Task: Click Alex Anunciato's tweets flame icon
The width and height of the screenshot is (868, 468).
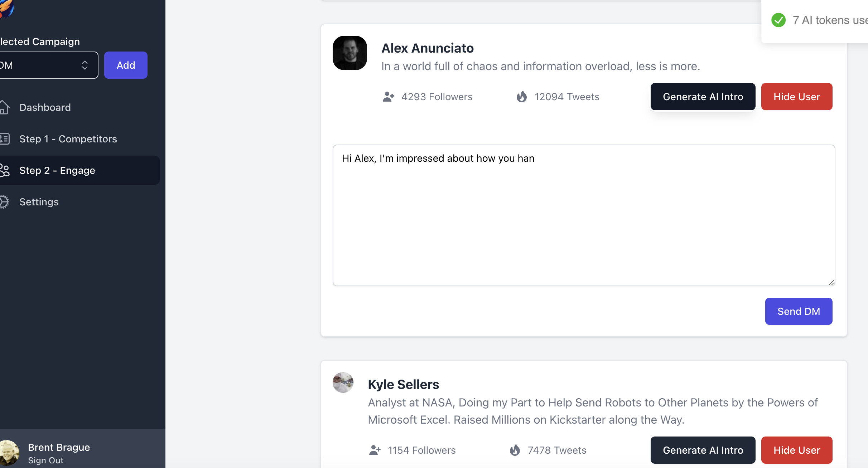Action: (522, 97)
